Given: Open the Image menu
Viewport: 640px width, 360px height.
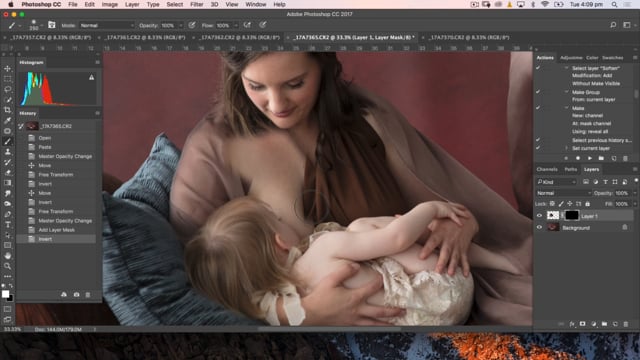Looking at the screenshot, I should click(x=109, y=4).
